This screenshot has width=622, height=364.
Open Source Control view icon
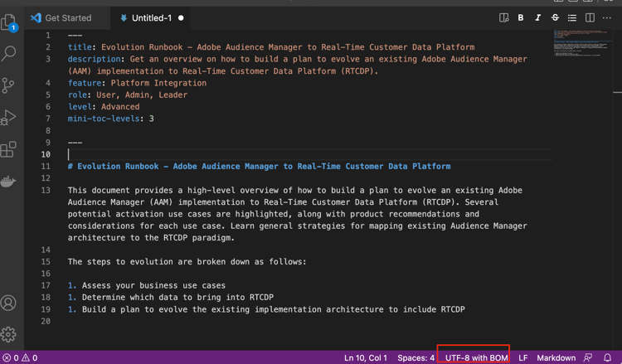(8, 85)
